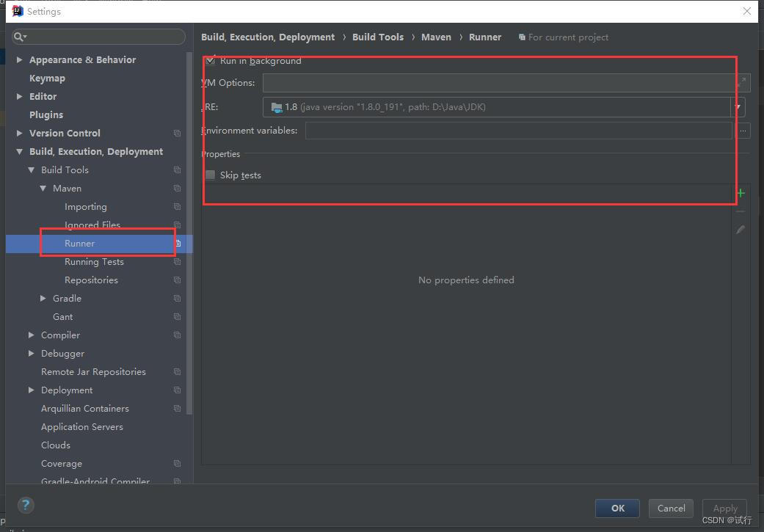Open the JRE dropdown arrow
This screenshot has width=764, height=532.
click(738, 107)
